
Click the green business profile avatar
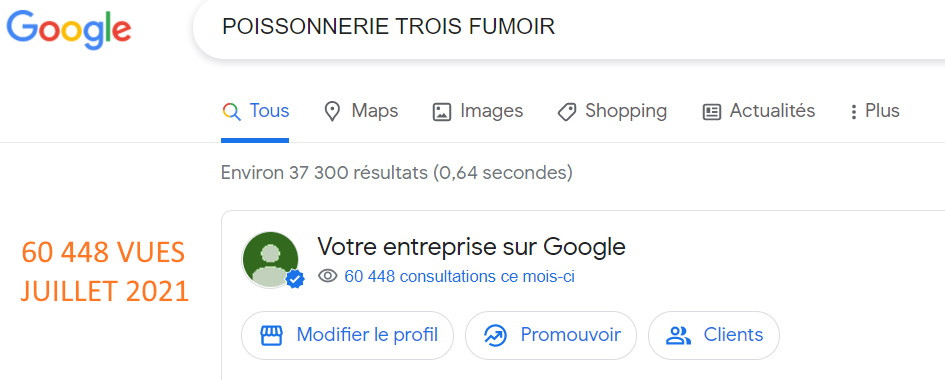[x=270, y=260]
